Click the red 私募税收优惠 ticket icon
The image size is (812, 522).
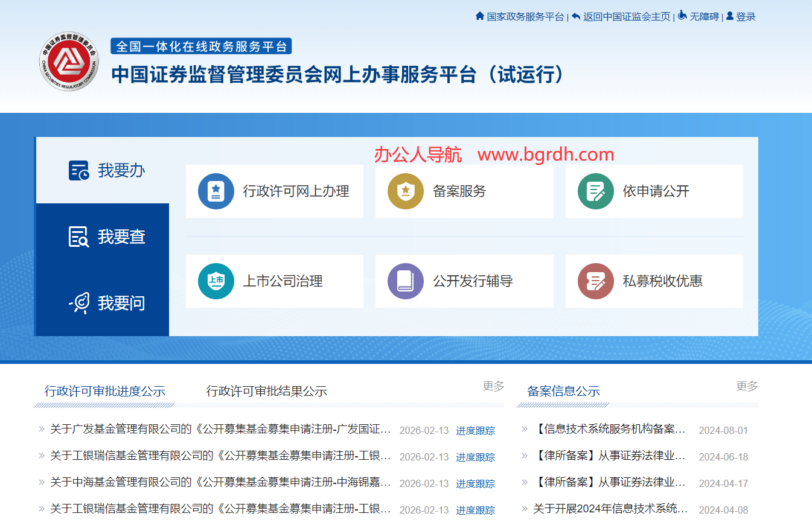click(596, 281)
